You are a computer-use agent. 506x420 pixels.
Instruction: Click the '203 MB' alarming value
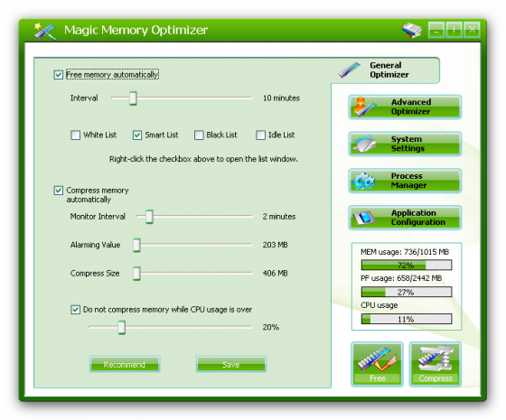[x=275, y=245]
